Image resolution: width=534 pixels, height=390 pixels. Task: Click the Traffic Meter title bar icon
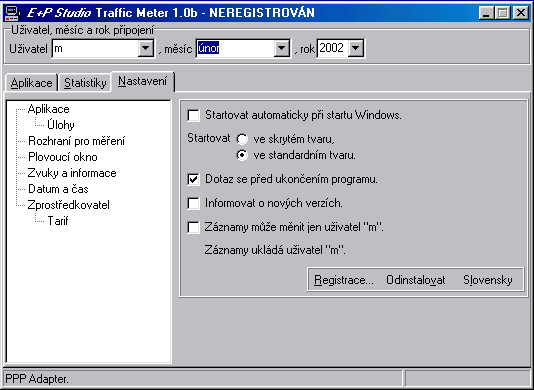pyautogui.click(x=13, y=13)
